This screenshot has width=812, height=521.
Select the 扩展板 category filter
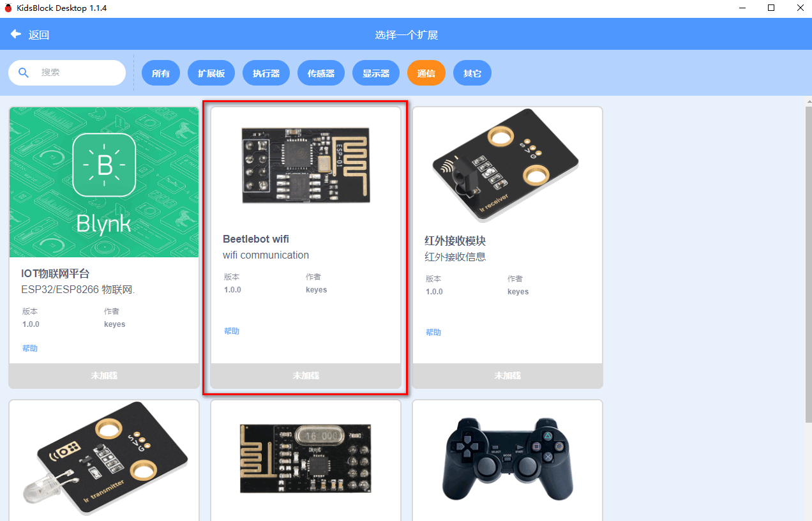point(211,73)
